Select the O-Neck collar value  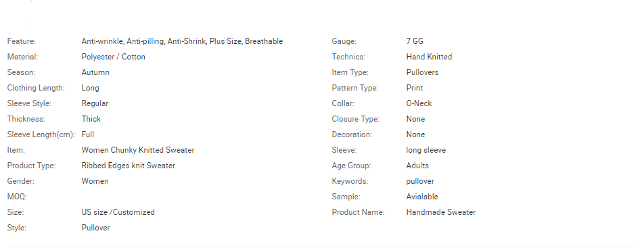click(419, 103)
